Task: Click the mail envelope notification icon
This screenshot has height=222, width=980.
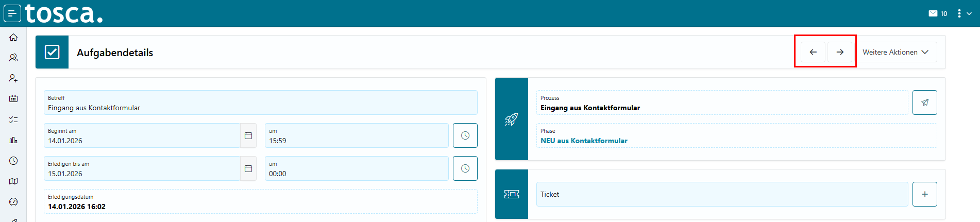Action: [933, 13]
